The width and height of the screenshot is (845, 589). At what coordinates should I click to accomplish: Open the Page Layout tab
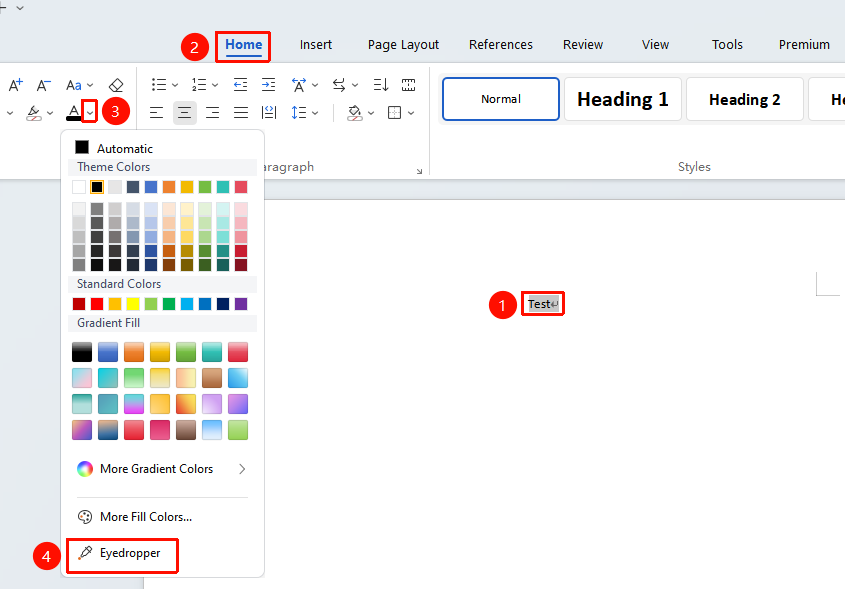pos(403,45)
